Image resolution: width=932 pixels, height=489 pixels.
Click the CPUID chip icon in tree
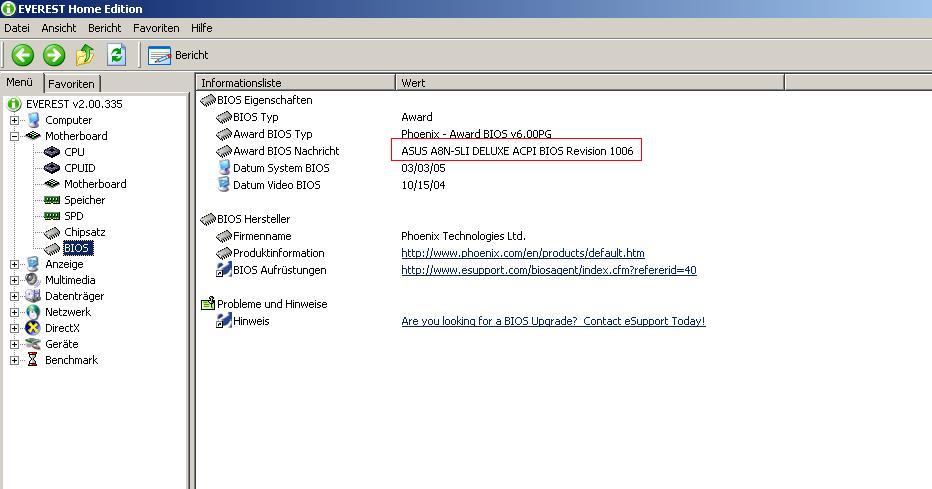point(52,168)
